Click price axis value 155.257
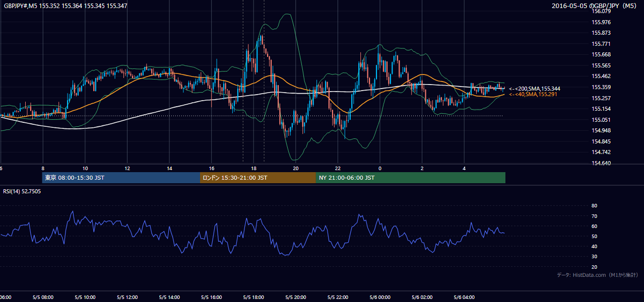This screenshot has width=644, height=302. [601, 98]
